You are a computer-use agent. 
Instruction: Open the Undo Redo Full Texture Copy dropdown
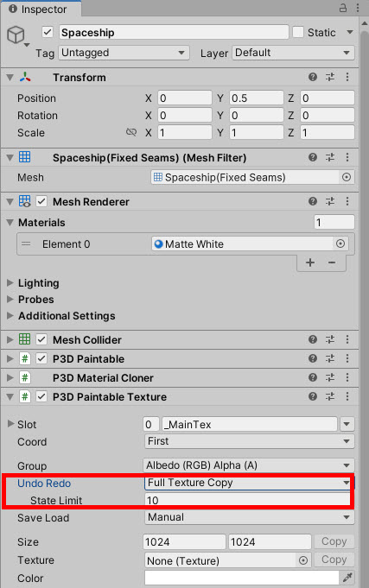click(x=249, y=483)
